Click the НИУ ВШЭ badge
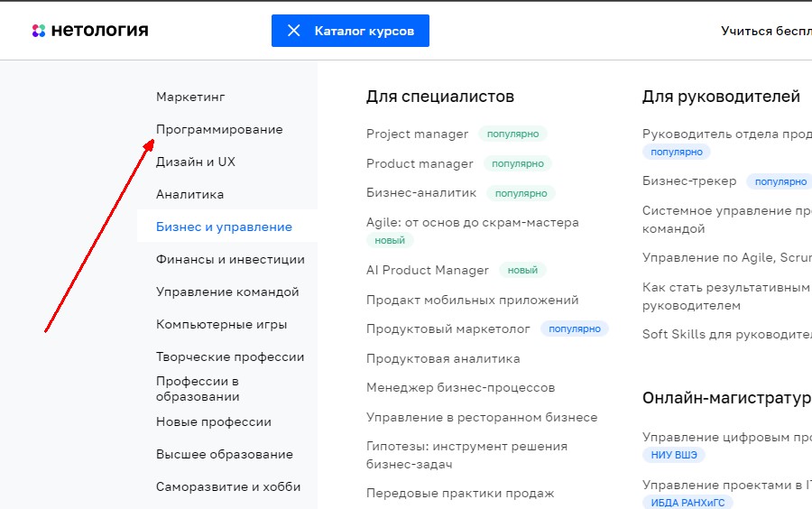 (x=674, y=455)
